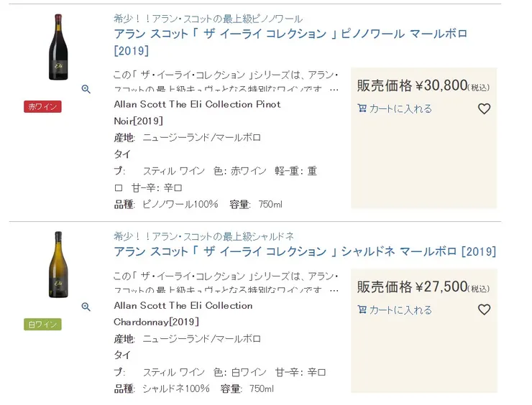
Task: Click カートに入れる for the Chardonnay
Action: (x=400, y=310)
